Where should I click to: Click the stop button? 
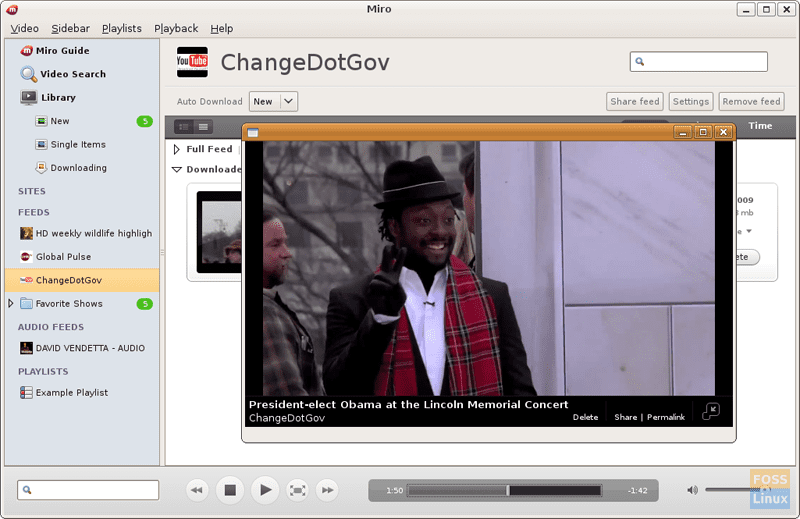click(230, 490)
